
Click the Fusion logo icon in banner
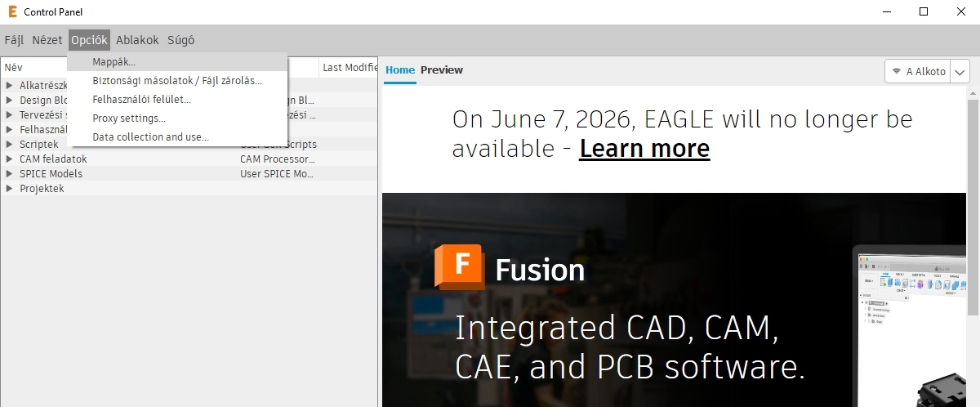[459, 267]
